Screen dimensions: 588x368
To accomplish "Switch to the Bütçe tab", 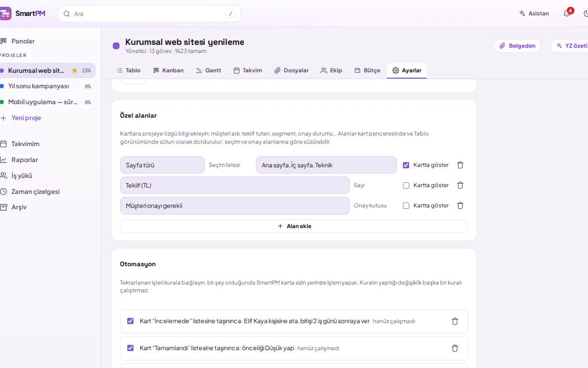I will point(367,70).
